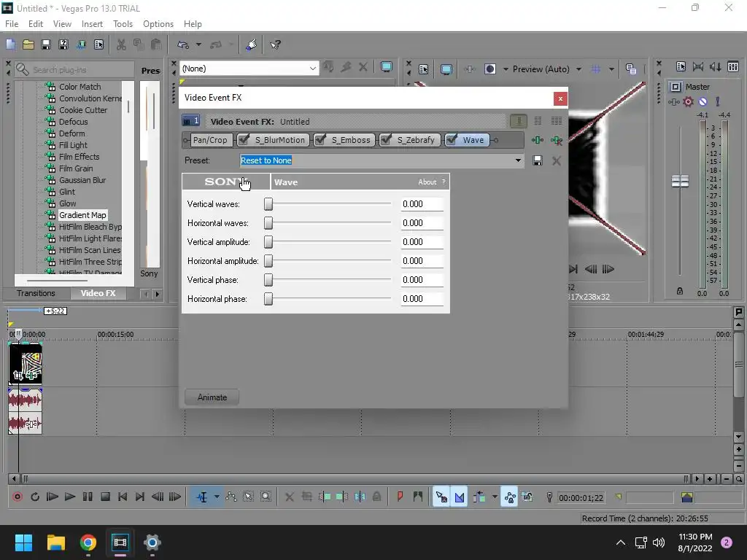Uncheck the Wave effect checkbox
The image size is (747, 560).
click(x=451, y=139)
